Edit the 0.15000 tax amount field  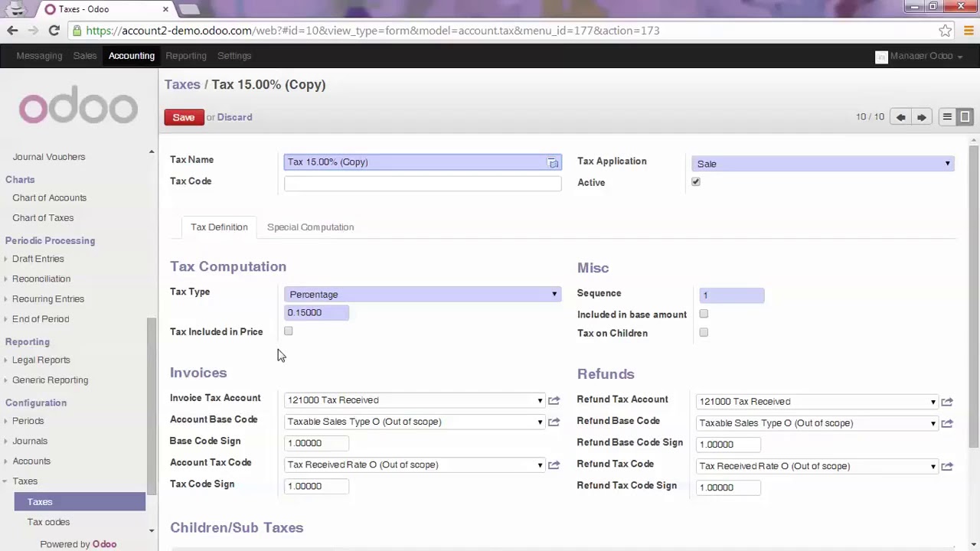point(316,312)
